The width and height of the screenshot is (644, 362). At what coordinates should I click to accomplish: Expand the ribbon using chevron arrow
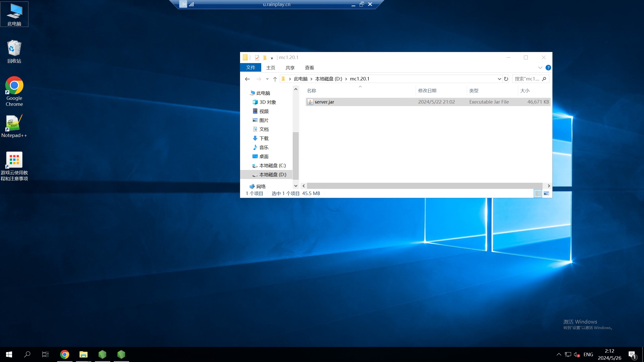click(540, 68)
